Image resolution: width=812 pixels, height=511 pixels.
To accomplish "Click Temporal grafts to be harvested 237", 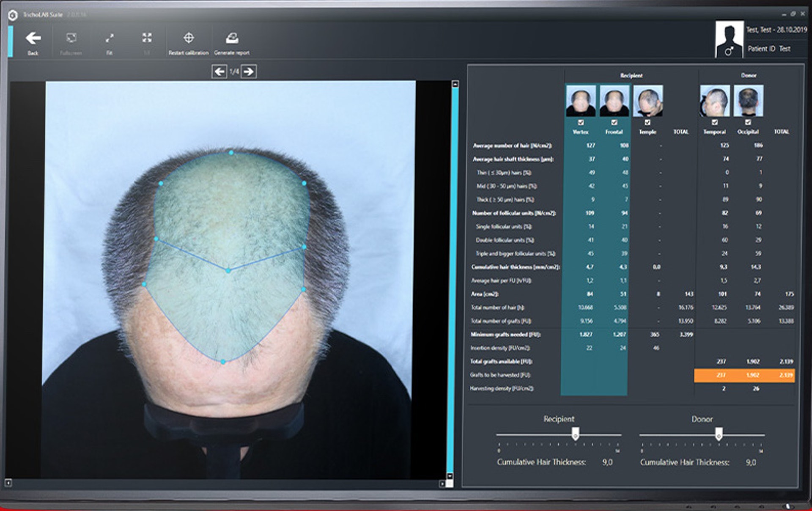I will coord(721,375).
